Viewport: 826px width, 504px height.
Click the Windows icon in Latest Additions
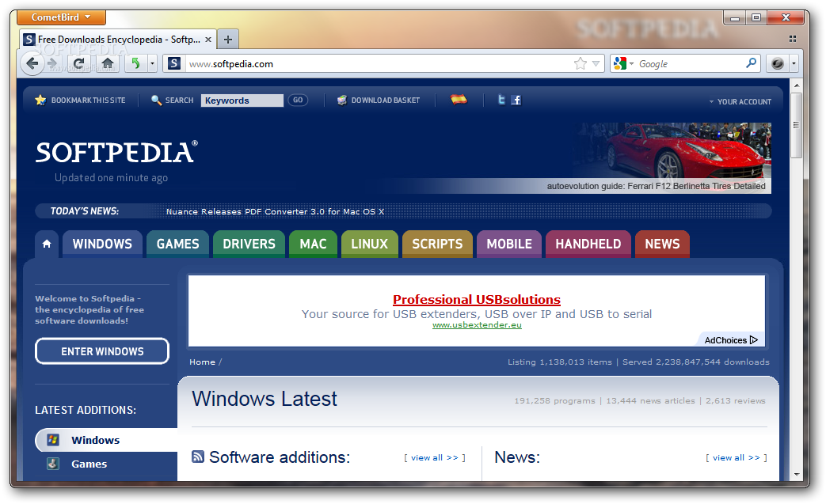[x=53, y=440]
